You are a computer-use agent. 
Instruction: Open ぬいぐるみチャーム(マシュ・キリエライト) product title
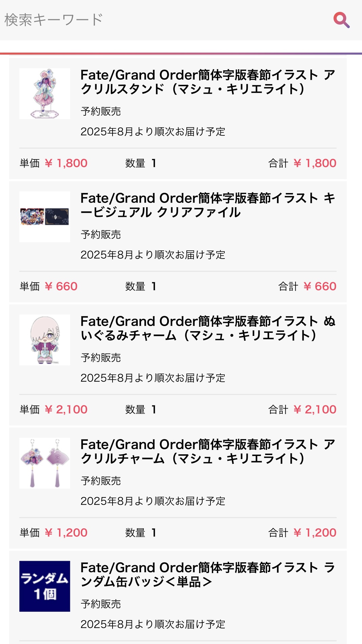207,328
